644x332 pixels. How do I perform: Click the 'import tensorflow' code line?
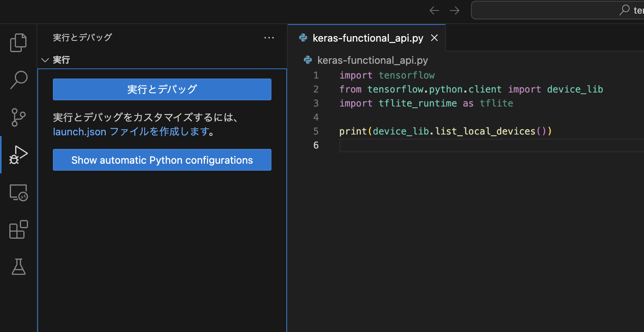coord(387,75)
